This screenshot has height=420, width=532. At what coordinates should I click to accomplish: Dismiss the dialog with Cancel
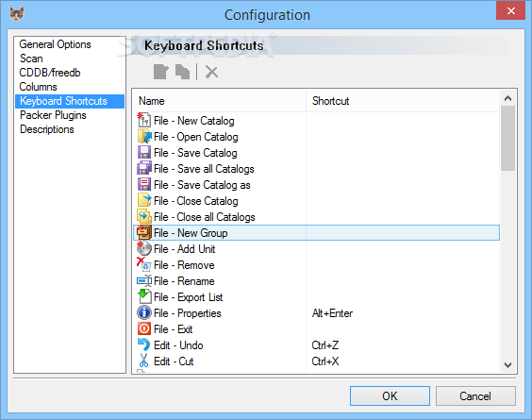475,395
